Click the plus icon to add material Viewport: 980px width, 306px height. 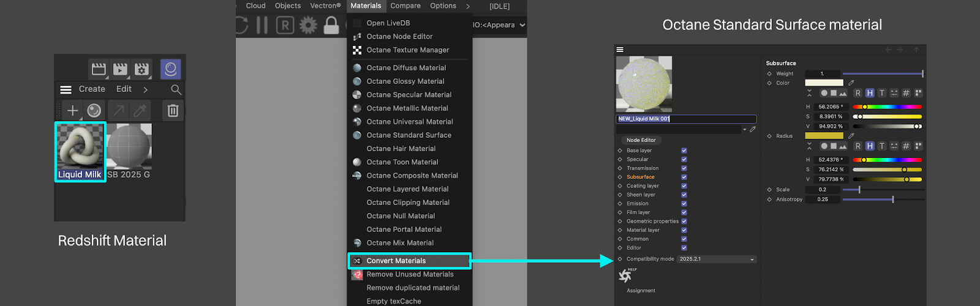[72, 111]
